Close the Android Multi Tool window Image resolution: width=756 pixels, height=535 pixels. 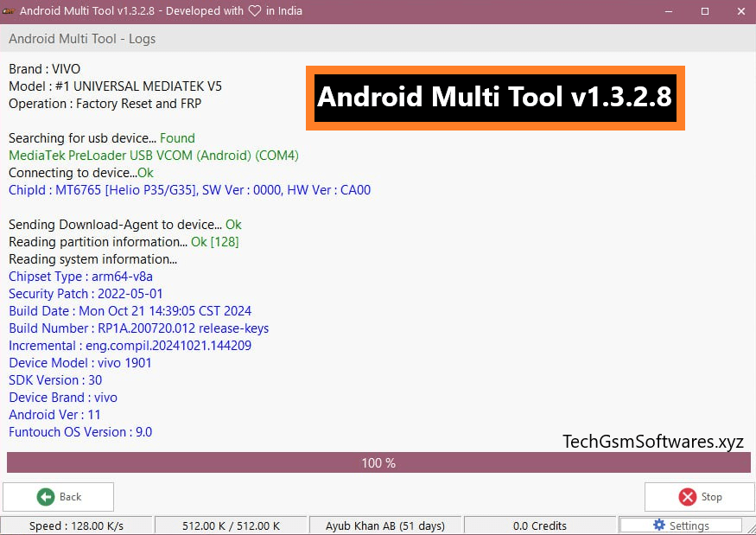[741, 11]
